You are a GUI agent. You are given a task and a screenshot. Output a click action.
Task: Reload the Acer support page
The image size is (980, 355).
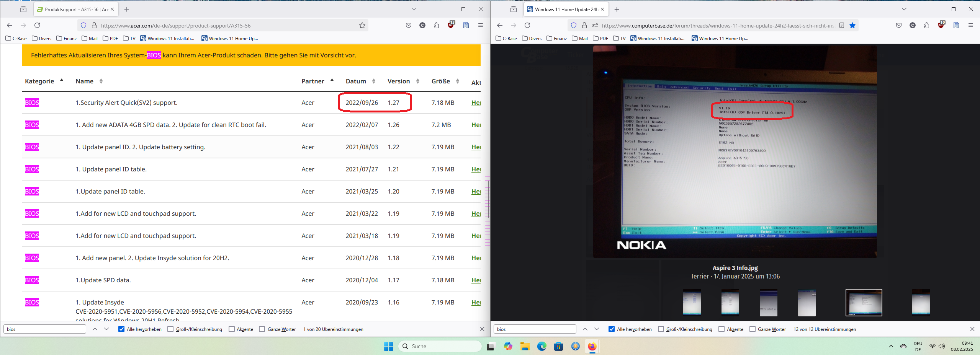[x=37, y=25]
